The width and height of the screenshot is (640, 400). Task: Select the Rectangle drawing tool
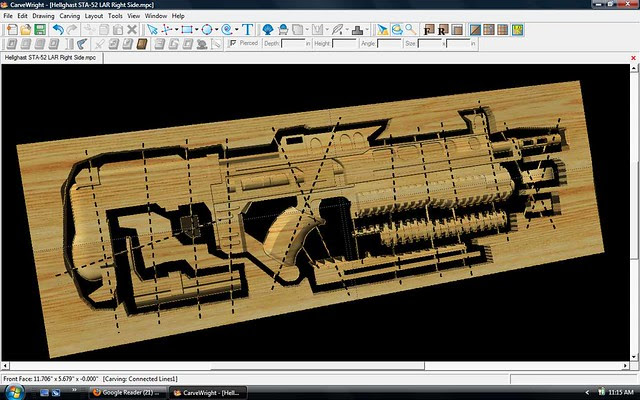[187, 29]
